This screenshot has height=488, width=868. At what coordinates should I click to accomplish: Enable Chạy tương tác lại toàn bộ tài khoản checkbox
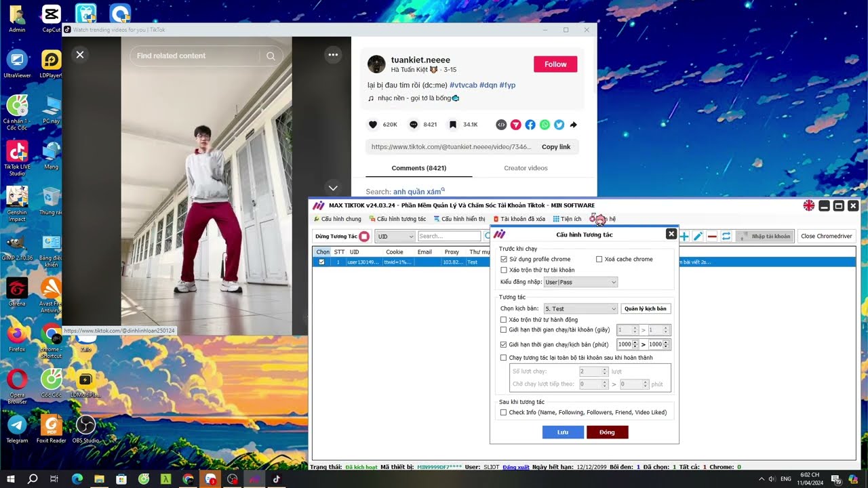(x=503, y=357)
